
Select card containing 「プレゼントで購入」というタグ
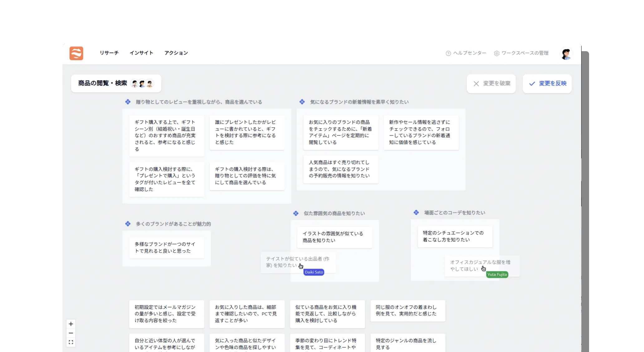click(167, 179)
